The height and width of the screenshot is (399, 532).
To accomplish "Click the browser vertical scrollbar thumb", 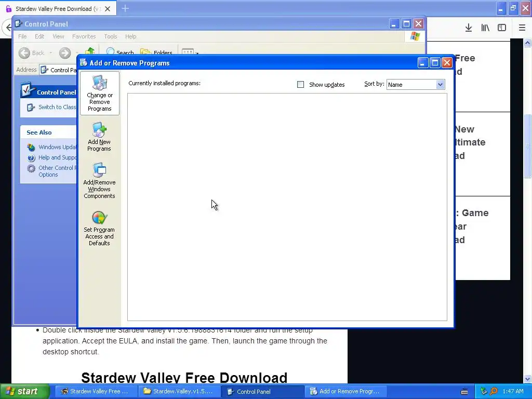I will pos(528,146).
